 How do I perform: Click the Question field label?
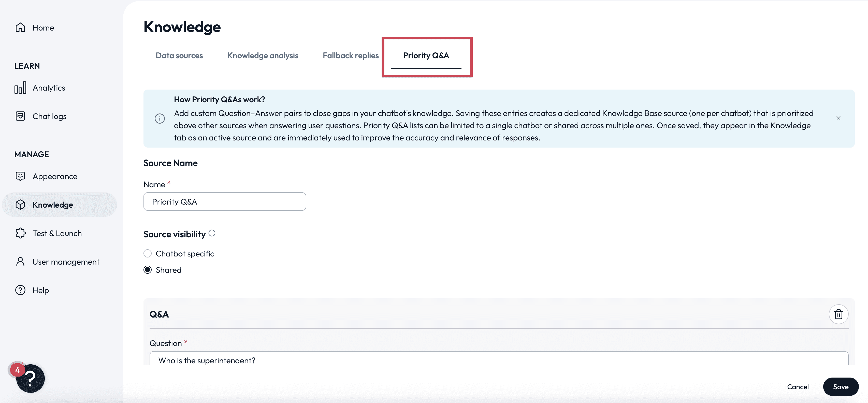(165, 343)
